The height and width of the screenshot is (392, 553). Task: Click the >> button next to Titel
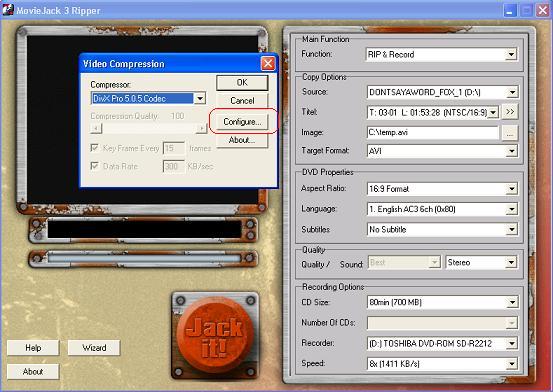(510, 112)
